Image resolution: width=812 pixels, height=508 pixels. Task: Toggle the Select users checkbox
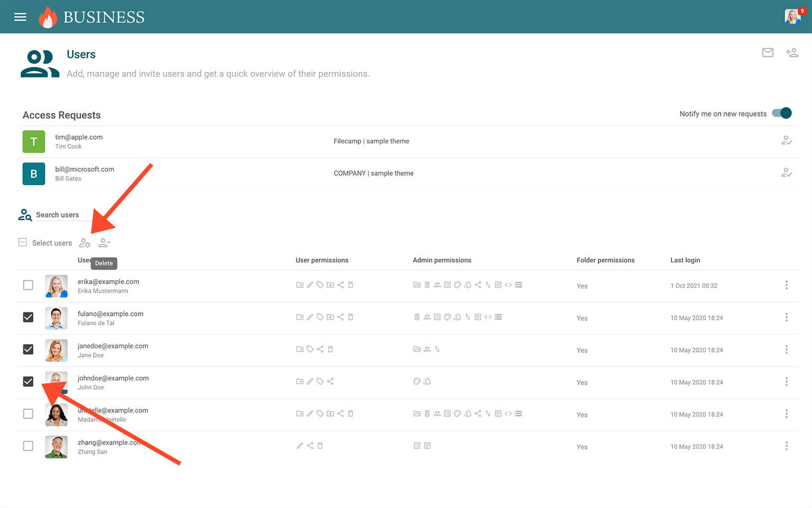point(23,242)
